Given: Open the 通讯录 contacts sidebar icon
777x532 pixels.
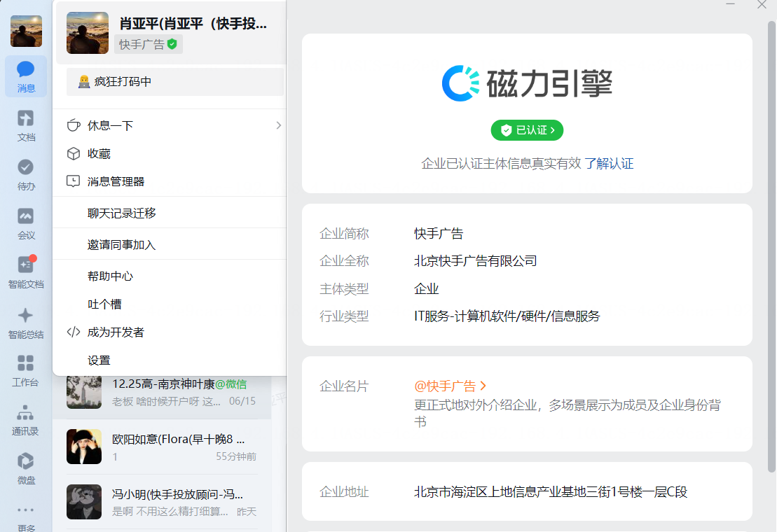Looking at the screenshot, I should pyautogui.click(x=26, y=420).
